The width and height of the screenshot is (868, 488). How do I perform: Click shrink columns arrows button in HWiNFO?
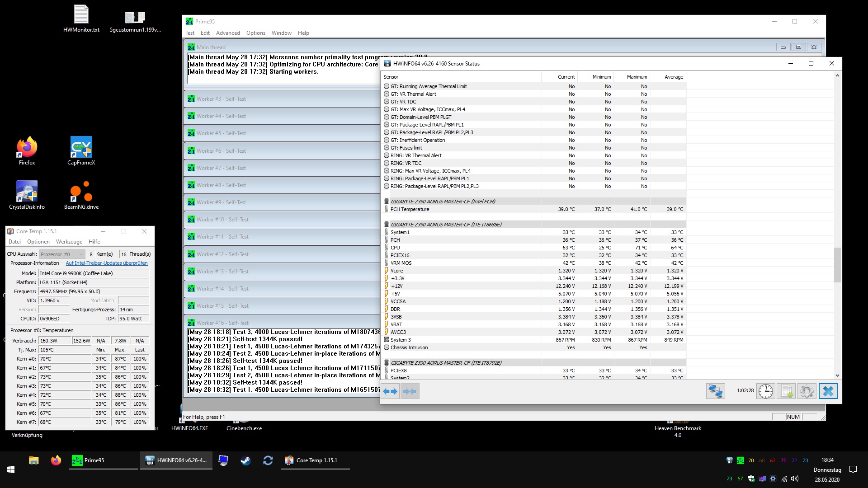[410, 391]
